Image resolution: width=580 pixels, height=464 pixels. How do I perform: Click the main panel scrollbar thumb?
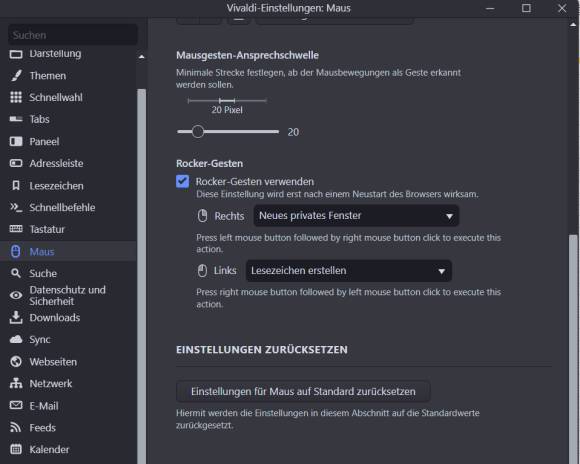pos(573,348)
